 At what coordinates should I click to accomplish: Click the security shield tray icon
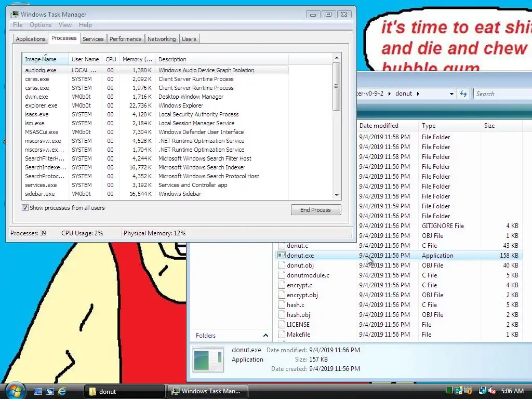pos(468,391)
